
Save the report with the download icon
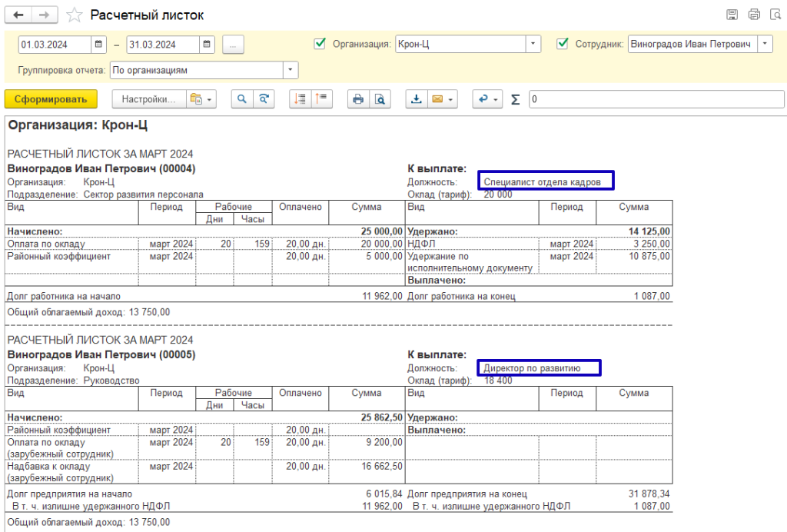pos(416,99)
